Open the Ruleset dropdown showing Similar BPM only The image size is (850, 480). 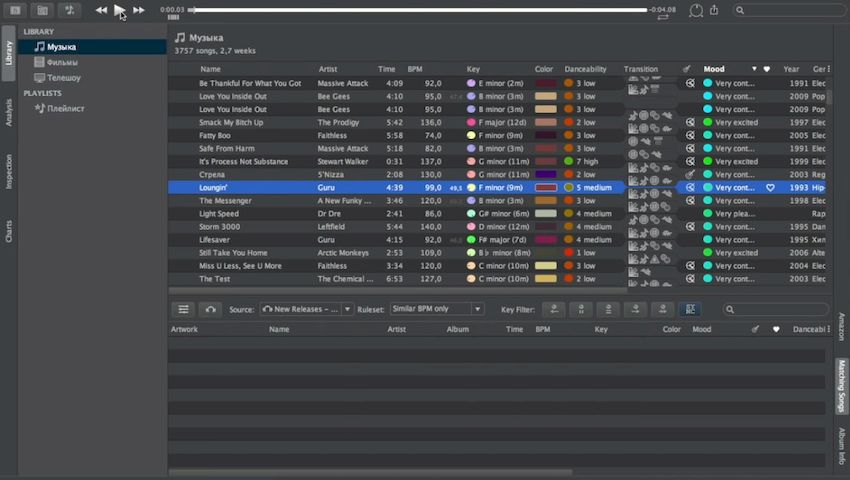[x=436, y=309]
